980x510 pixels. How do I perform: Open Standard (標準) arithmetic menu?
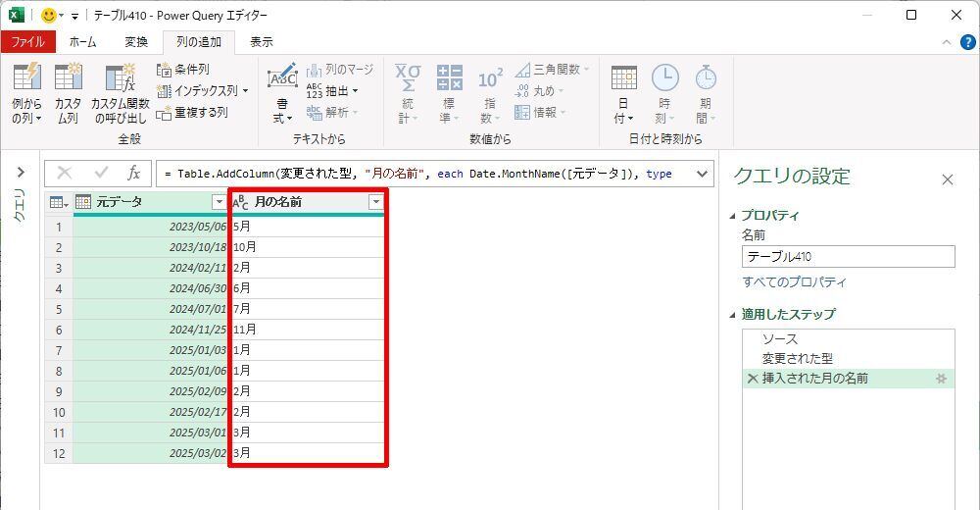coord(449,92)
